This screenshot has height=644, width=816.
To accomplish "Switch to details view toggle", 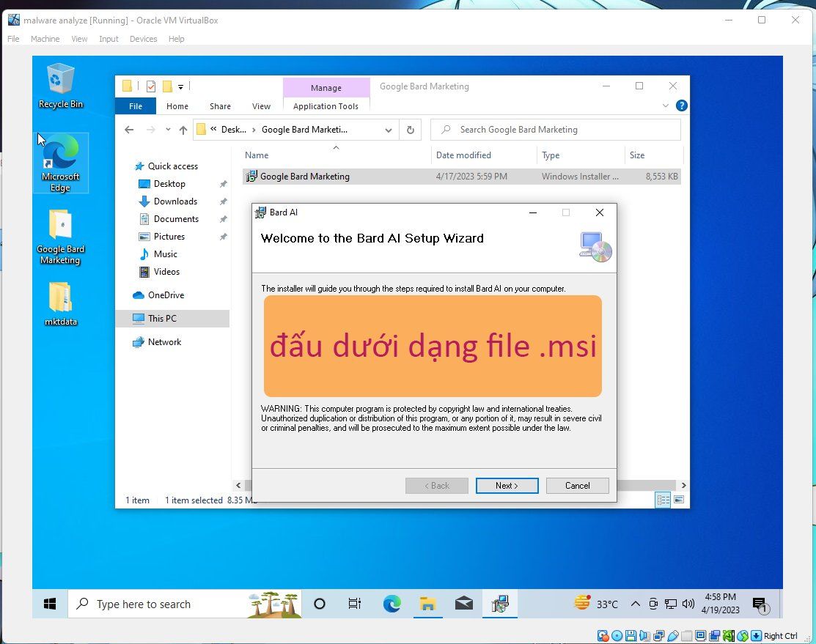I will pyautogui.click(x=663, y=500).
